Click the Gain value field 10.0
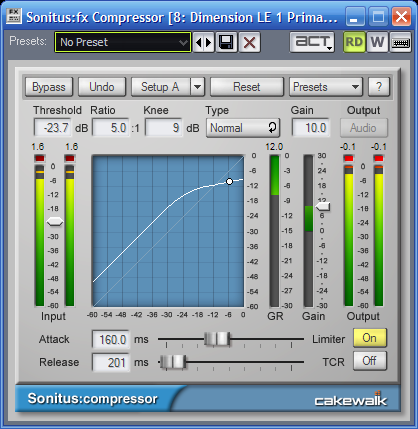Screen dimensions: 418x429 click(x=311, y=128)
